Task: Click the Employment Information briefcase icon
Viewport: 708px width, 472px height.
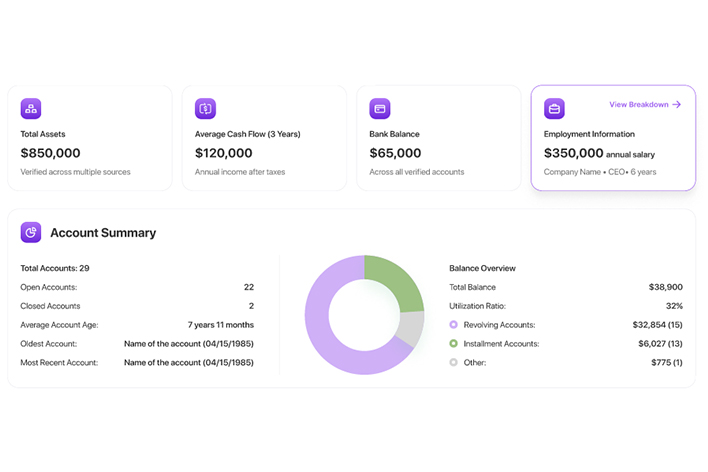Action: pyautogui.click(x=554, y=108)
